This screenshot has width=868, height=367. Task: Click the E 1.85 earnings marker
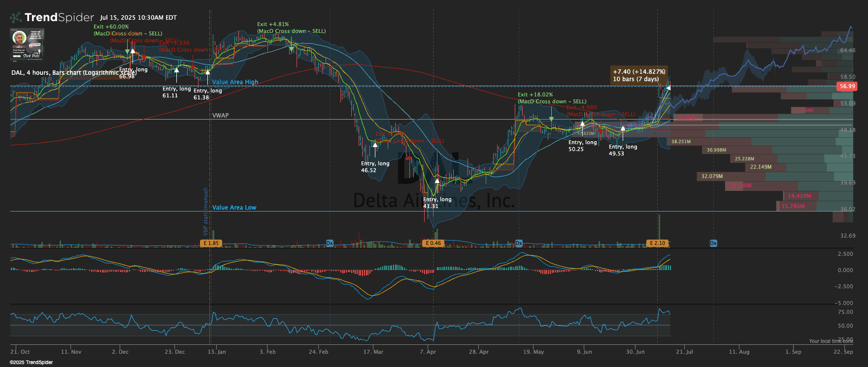pyautogui.click(x=210, y=243)
